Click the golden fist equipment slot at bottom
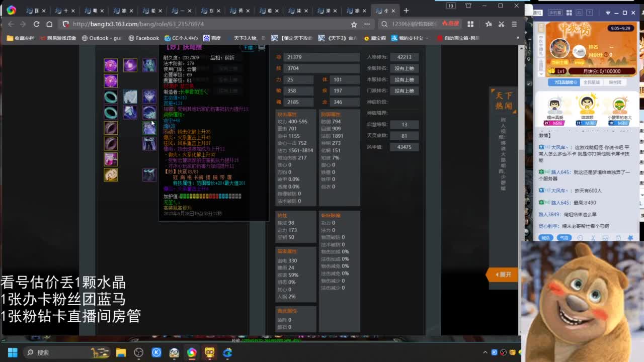This screenshot has width=644, height=362. pos(111,174)
